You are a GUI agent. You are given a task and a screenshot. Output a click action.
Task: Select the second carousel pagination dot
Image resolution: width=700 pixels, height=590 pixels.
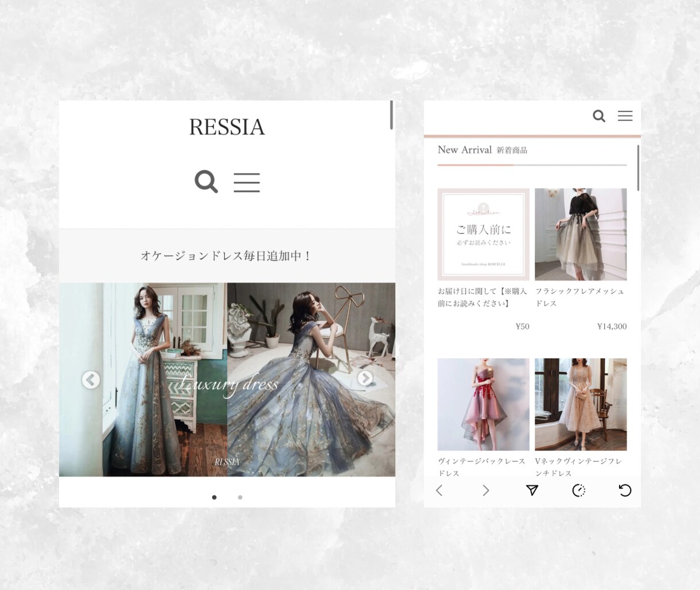[x=240, y=497]
